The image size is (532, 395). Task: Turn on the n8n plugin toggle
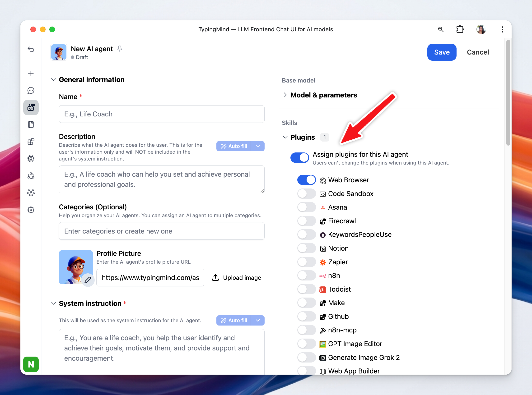(x=307, y=276)
